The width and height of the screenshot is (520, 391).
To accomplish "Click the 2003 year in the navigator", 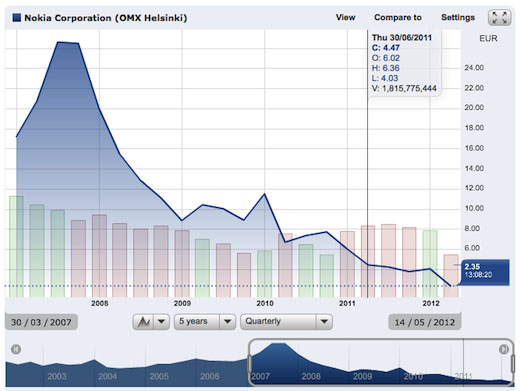I will (x=57, y=376).
